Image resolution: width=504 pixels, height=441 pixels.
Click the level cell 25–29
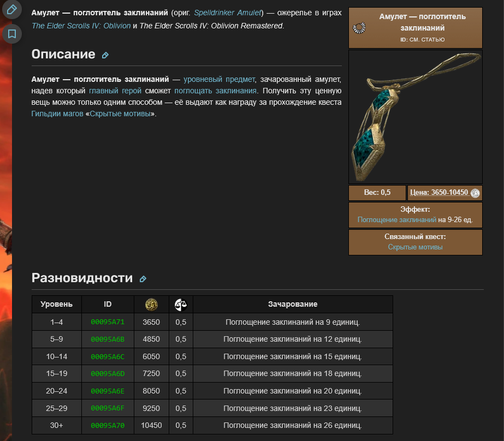[x=57, y=408]
